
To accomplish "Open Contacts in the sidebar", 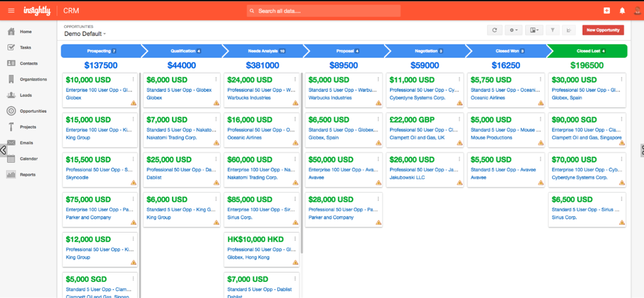I will click(29, 63).
